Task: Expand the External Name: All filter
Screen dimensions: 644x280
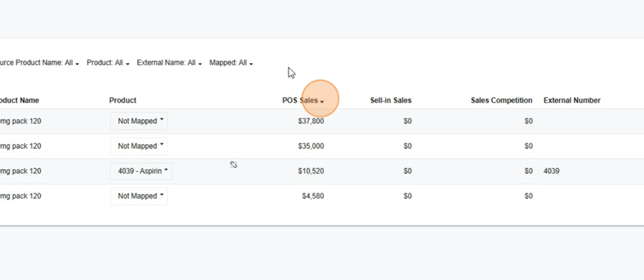Action: click(169, 63)
